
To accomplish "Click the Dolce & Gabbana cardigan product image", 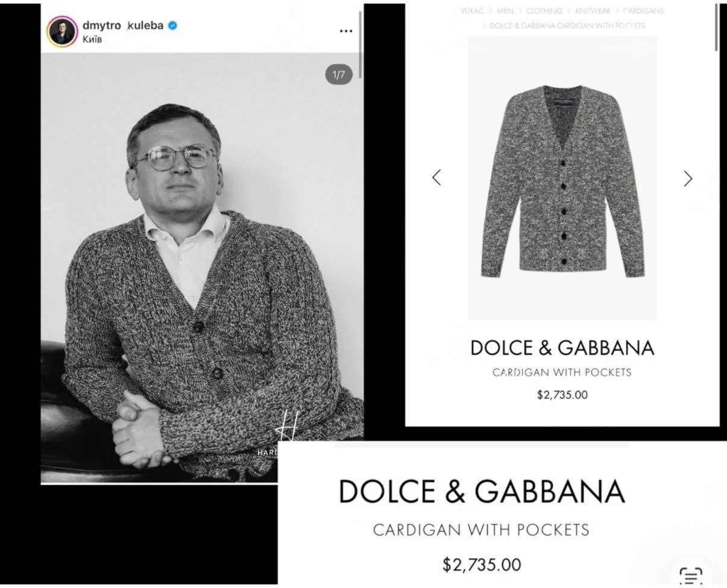I will tap(562, 181).
